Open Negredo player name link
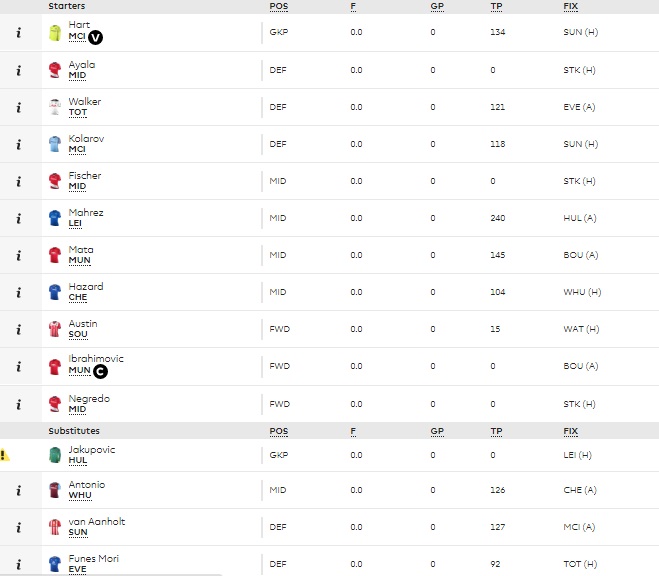The height and width of the screenshot is (576, 659). [x=89, y=398]
